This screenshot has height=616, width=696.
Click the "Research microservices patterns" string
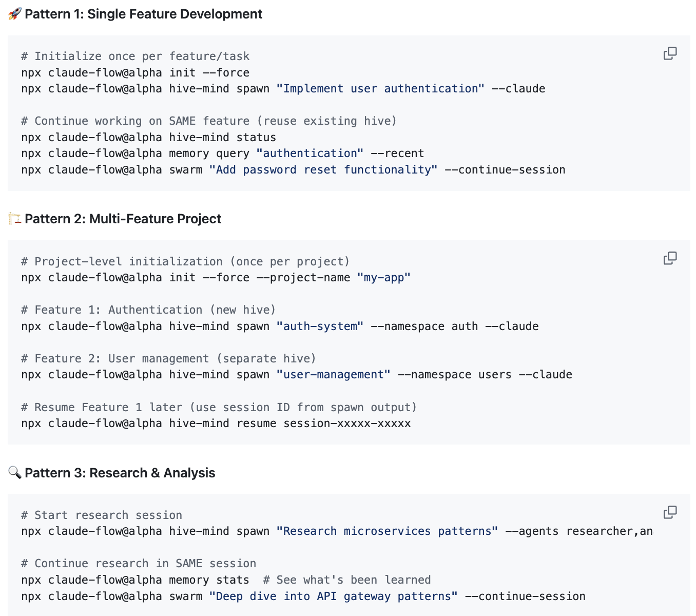tap(387, 531)
